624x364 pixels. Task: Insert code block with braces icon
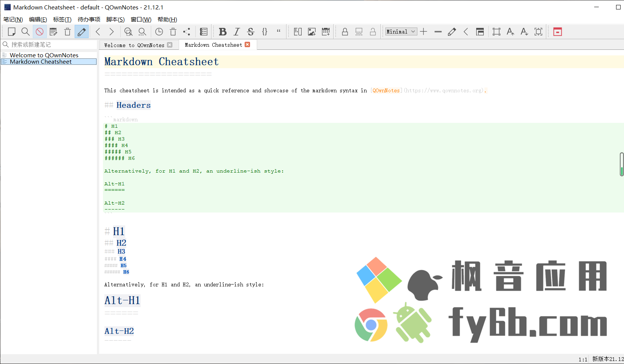click(265, 32)
